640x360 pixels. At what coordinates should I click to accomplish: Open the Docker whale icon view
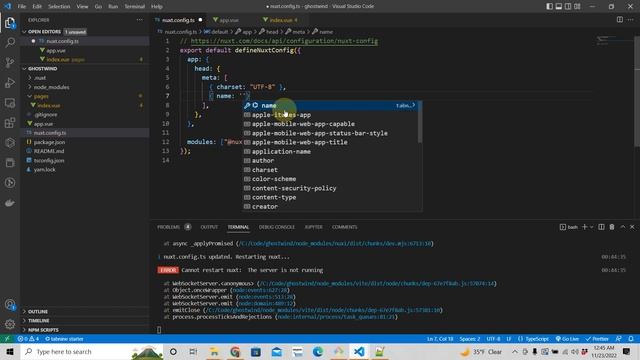pos(10,203)
